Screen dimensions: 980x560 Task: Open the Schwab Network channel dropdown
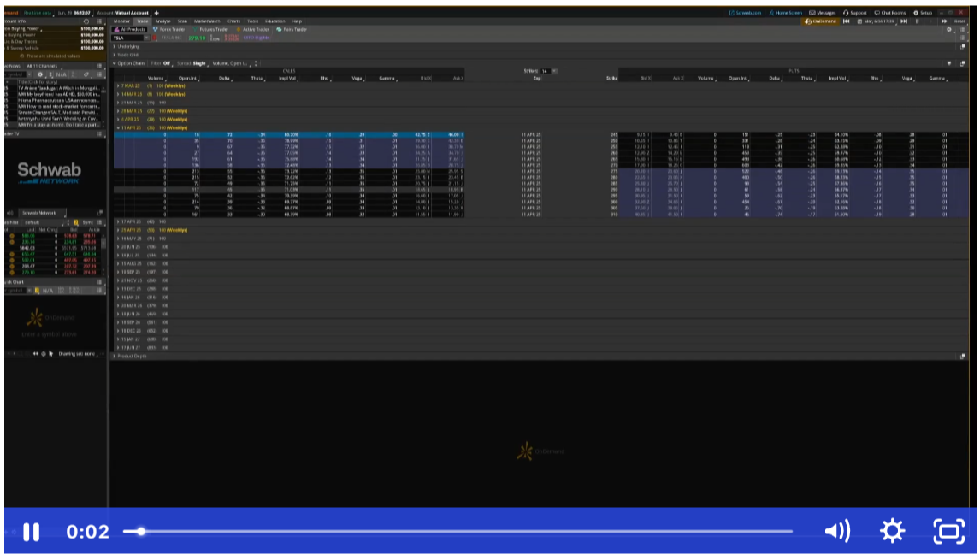(43, 213)
